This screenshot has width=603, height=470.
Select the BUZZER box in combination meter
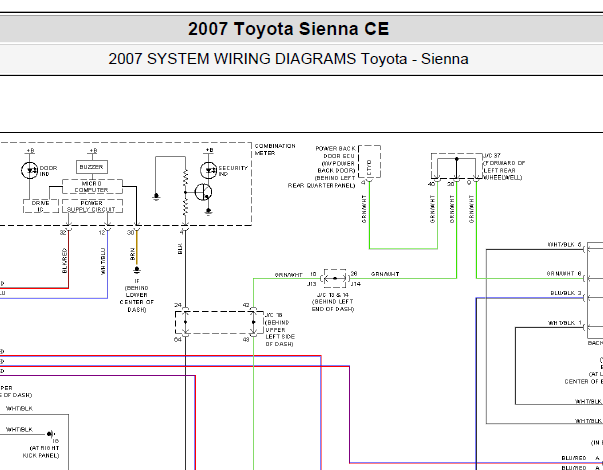(x=92, y=167)
